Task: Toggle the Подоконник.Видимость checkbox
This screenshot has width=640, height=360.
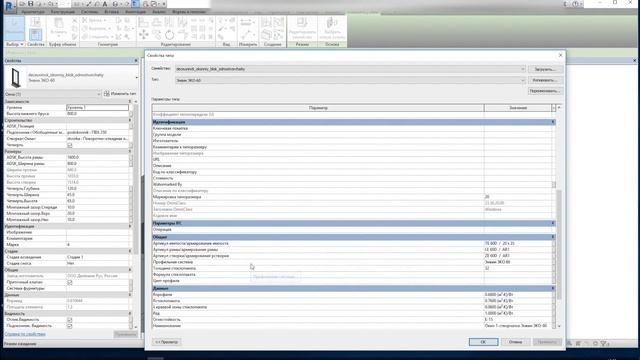Action: 70,326
